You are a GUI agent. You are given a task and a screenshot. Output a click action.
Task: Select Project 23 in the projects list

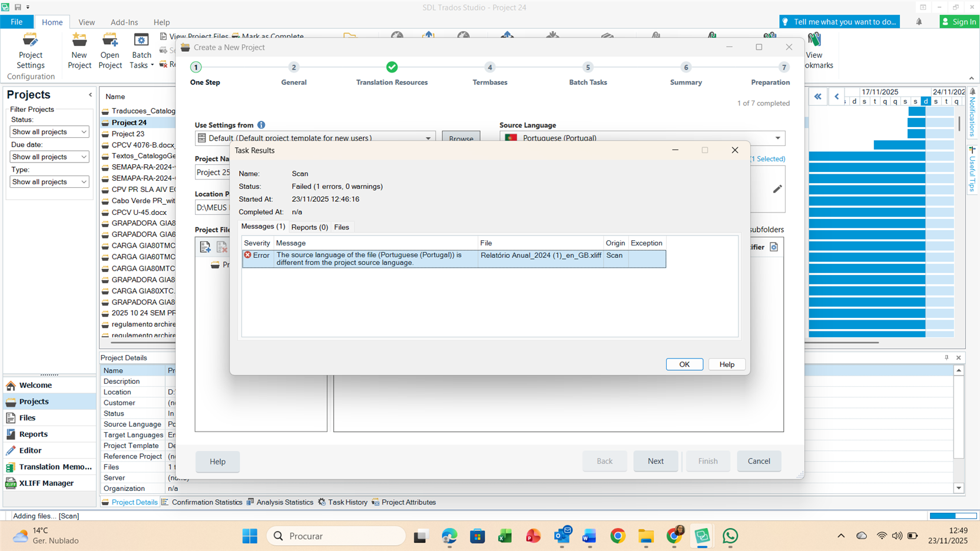(x=128, y=134)
